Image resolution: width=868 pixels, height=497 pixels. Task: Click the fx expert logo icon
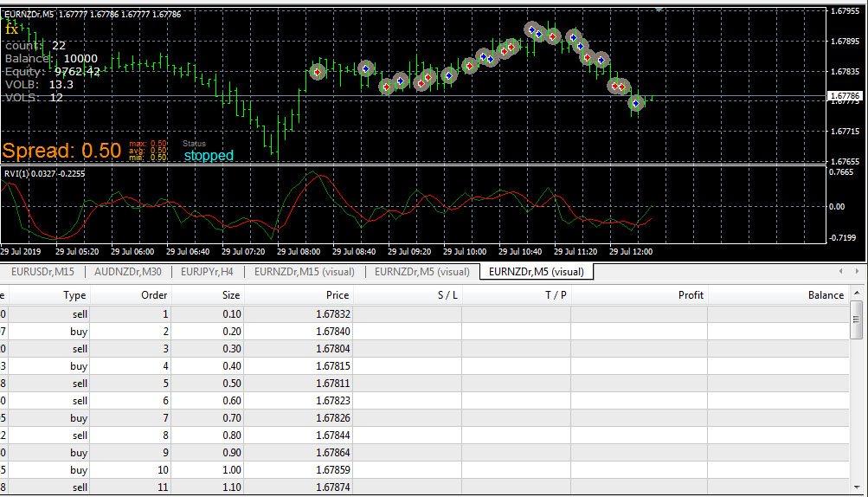point(11,29)
